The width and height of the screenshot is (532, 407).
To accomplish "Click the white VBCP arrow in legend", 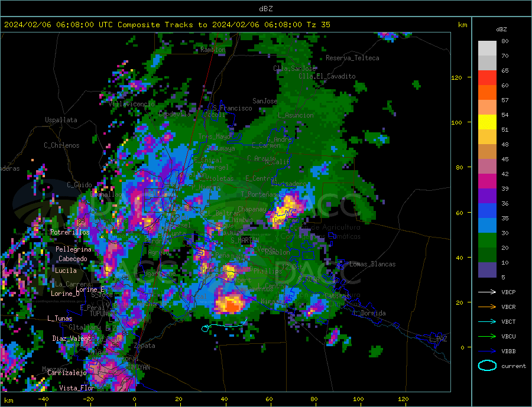I will click(x=487, y=292).
